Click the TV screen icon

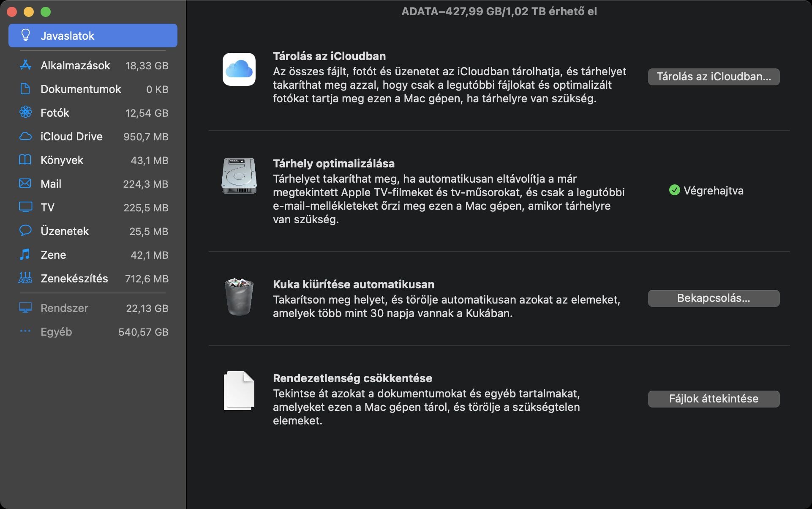click(x=25, y=207)
